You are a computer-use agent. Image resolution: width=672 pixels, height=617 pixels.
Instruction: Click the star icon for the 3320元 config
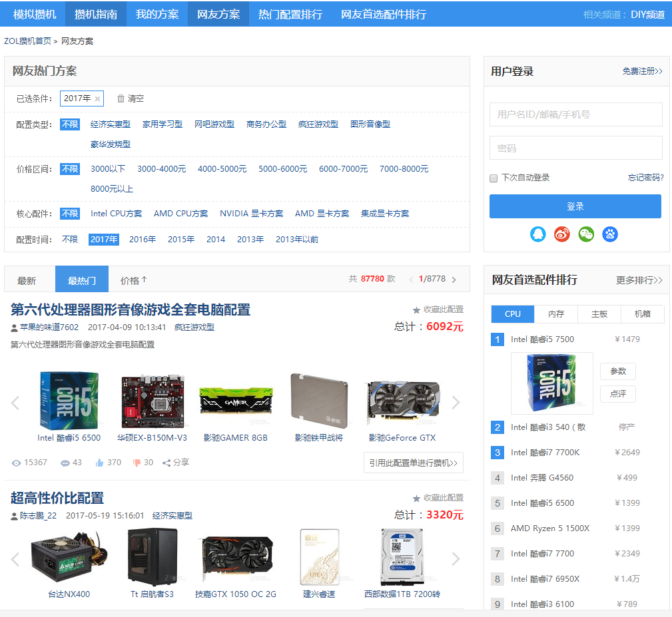pyautogui.click(x=416, y=499)
